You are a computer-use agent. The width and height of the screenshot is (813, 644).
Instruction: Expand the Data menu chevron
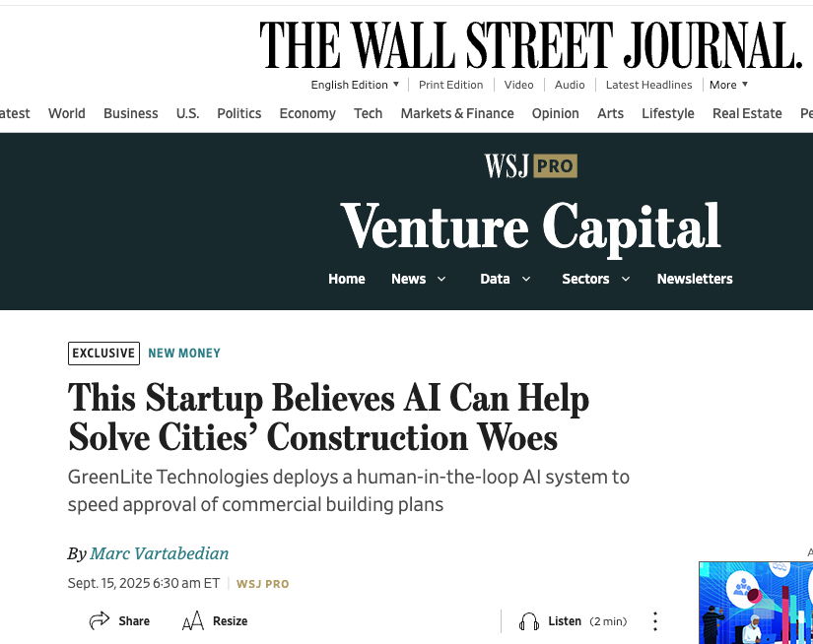point(526,279)
